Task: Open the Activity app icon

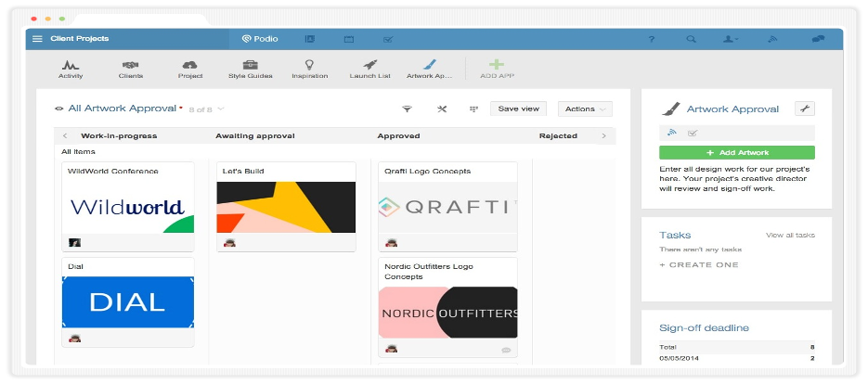Action: point(71,70)
